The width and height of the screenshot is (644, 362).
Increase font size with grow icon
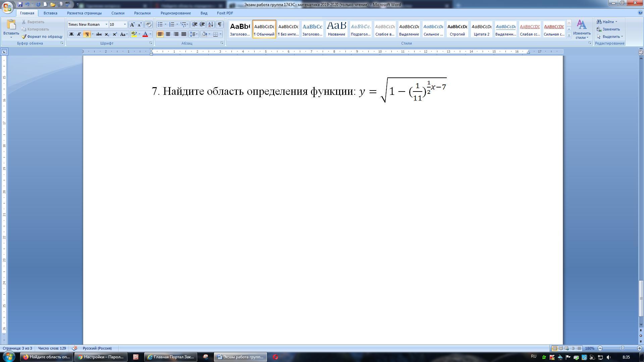pos(132,24)
